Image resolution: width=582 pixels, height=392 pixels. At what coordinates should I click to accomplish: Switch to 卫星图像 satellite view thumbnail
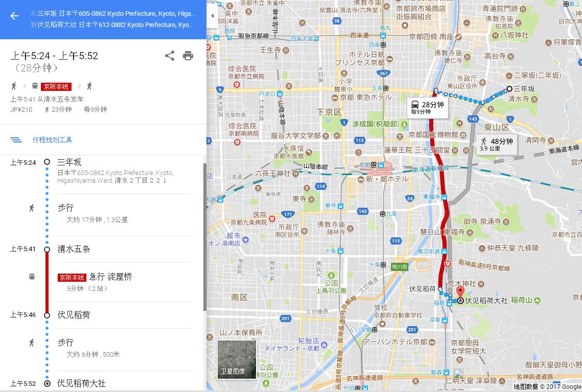[x=237, y=359]
